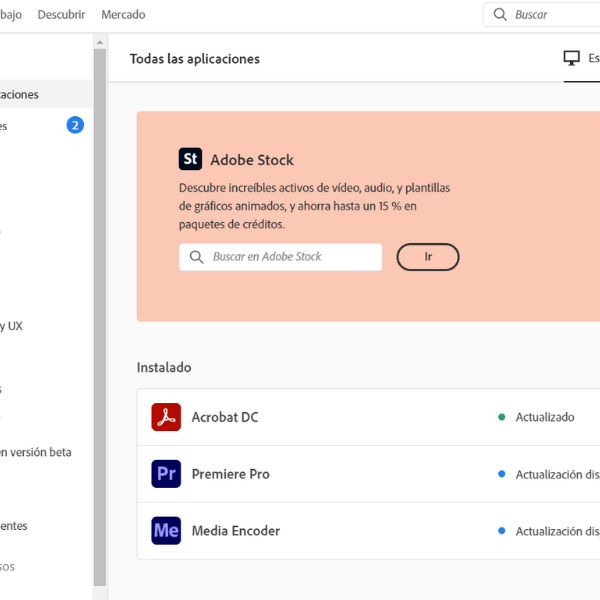Click the Premiere Pro app icon
This screenshot has height=600, width=600.
(166, 474)
